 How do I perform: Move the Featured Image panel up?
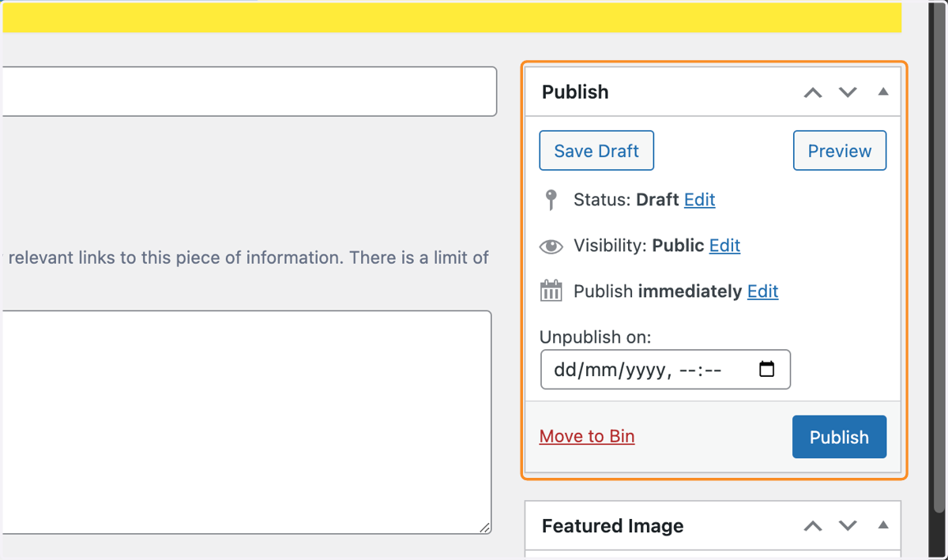[x=813, y=526]
